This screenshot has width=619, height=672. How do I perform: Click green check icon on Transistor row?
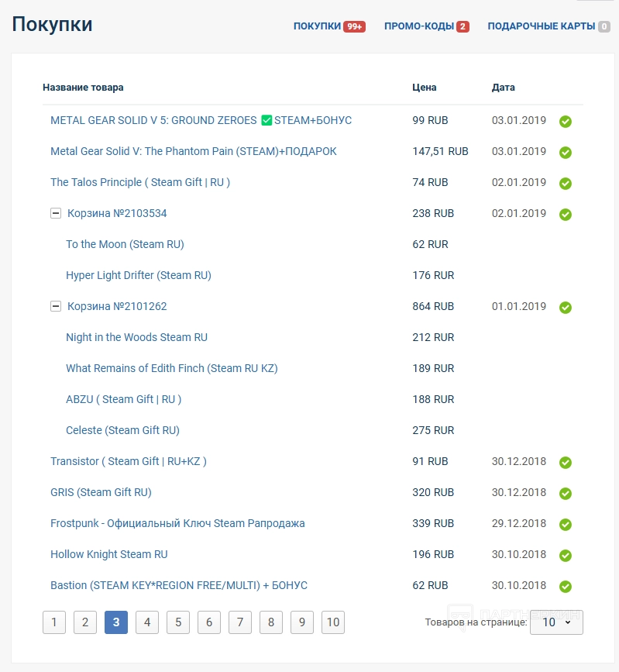tap(565, 463)
